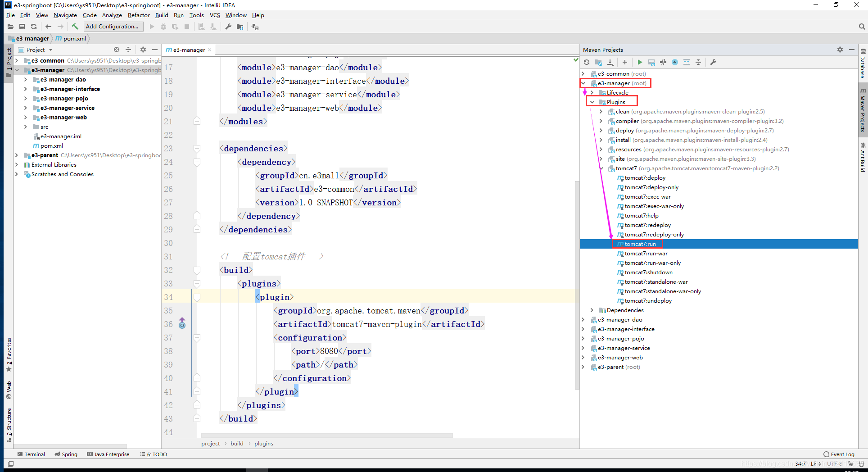
Task: Show Maven dependencies diagram
Action: [x=687, y=62]
